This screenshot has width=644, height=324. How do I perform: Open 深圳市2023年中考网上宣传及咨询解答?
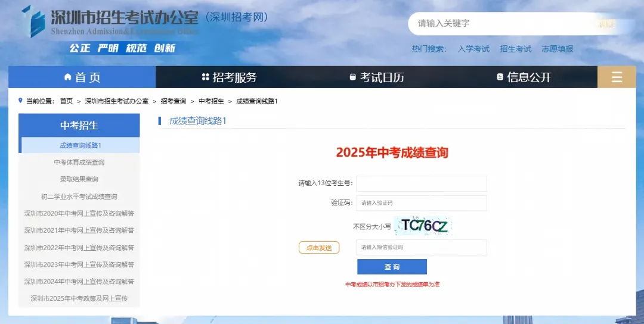tap(79, 264)
